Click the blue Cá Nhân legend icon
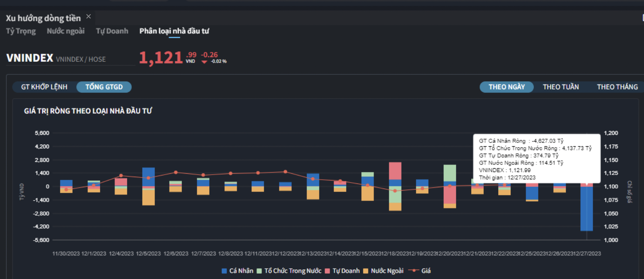The image size is (644, 279). tap(224, 271)
